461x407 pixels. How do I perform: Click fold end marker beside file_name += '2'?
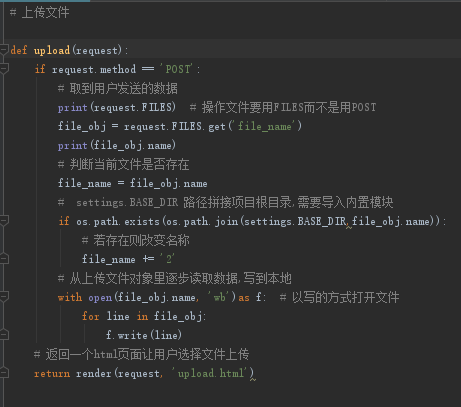click(x=4, y=259)
